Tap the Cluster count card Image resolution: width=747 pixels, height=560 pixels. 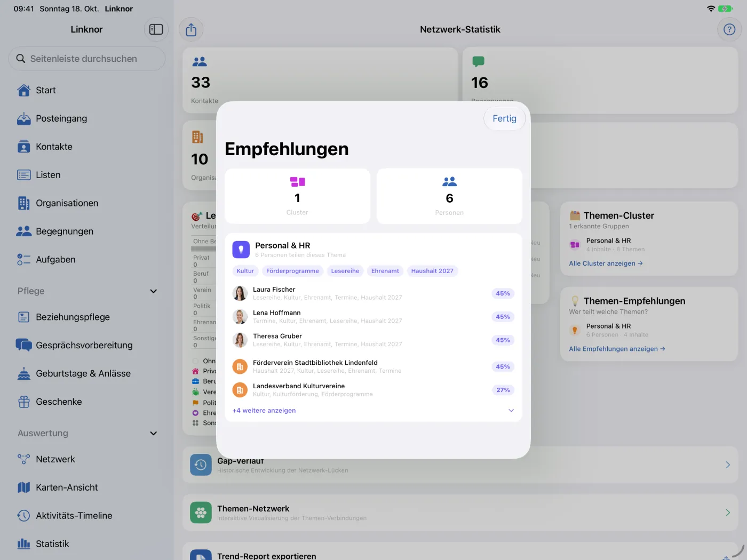click(298, 196)
